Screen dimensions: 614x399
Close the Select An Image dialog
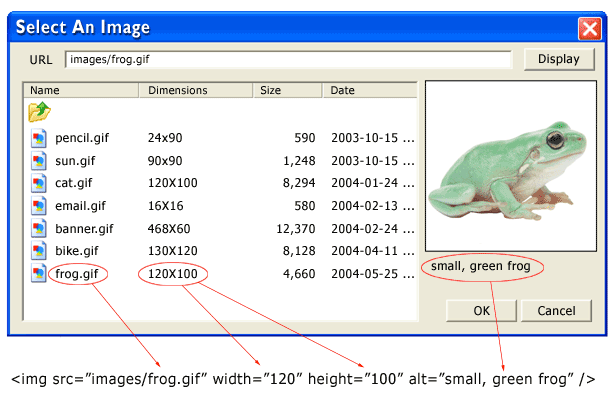[x=589, y=29]
